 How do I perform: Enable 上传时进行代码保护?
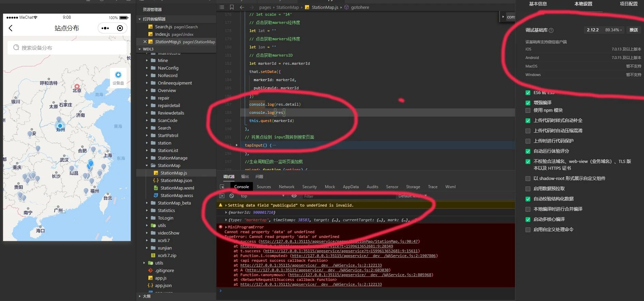pyautogui.click(x=528, y=141)
